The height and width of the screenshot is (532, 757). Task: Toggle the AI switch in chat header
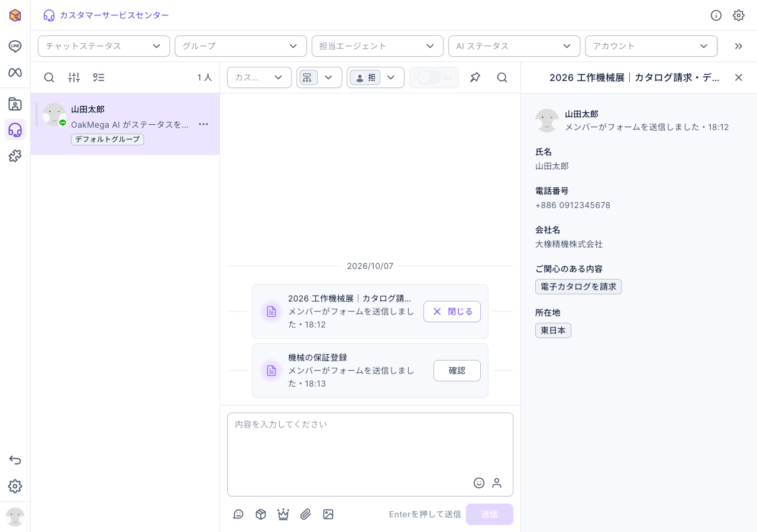pyautogui.click(x=429, y=77)
